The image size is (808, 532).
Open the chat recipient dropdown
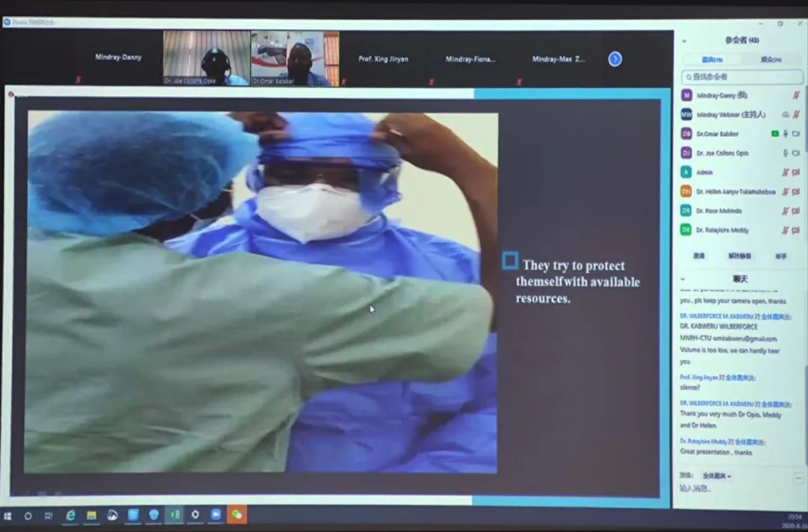tap(717, 476)
